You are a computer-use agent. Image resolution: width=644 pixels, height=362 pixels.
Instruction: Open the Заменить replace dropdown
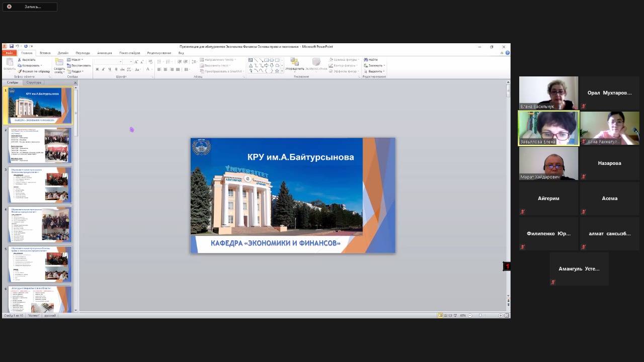tap(374, 65)
